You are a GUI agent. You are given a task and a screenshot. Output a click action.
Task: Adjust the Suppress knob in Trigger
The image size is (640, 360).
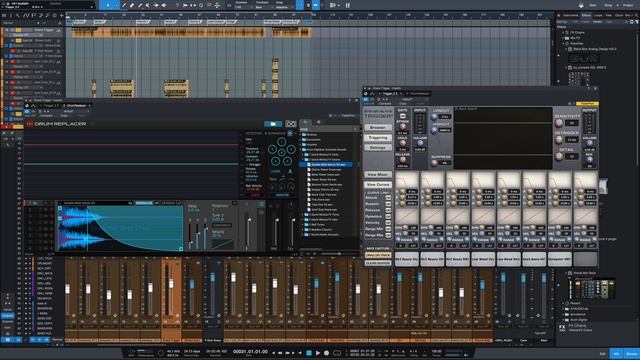pyautogui.click(x=434, y=163)
